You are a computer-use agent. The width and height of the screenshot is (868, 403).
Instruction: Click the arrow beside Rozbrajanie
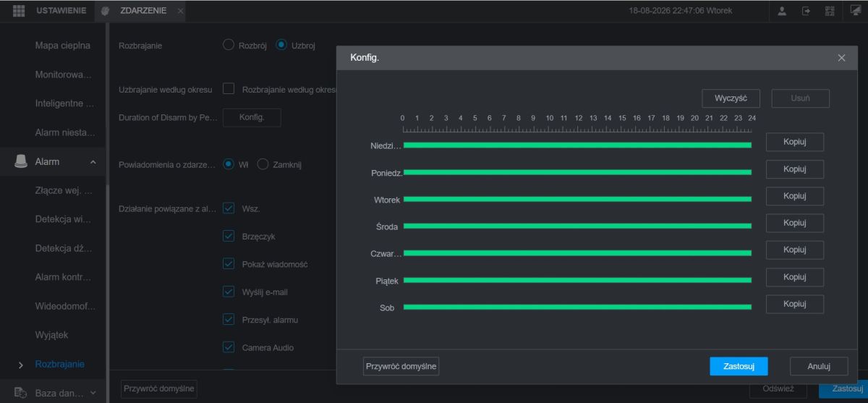point(21,365)
